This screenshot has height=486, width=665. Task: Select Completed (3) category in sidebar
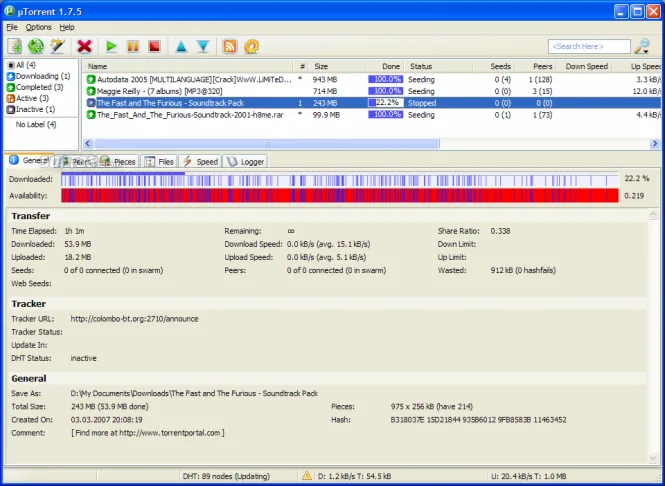coord(35,87)
